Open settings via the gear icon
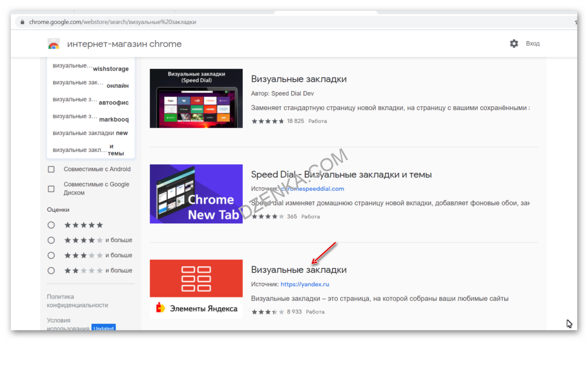This screenshot has height=368, width=588. [x=514, y=44]
